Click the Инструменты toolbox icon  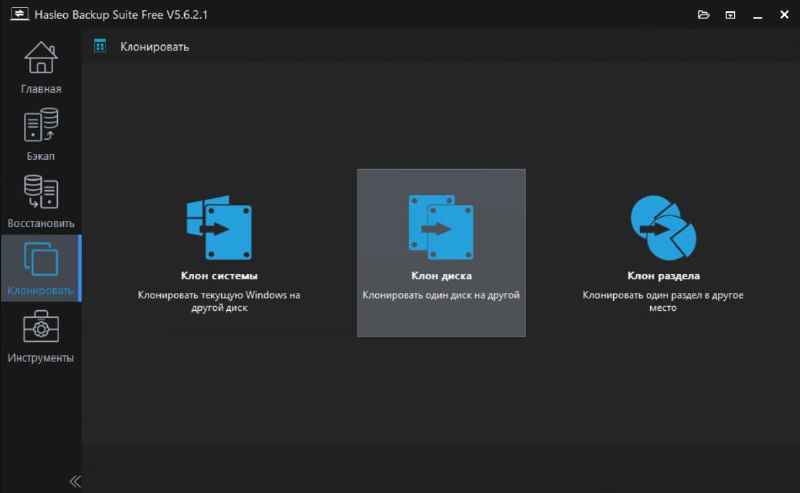[40, 328]
